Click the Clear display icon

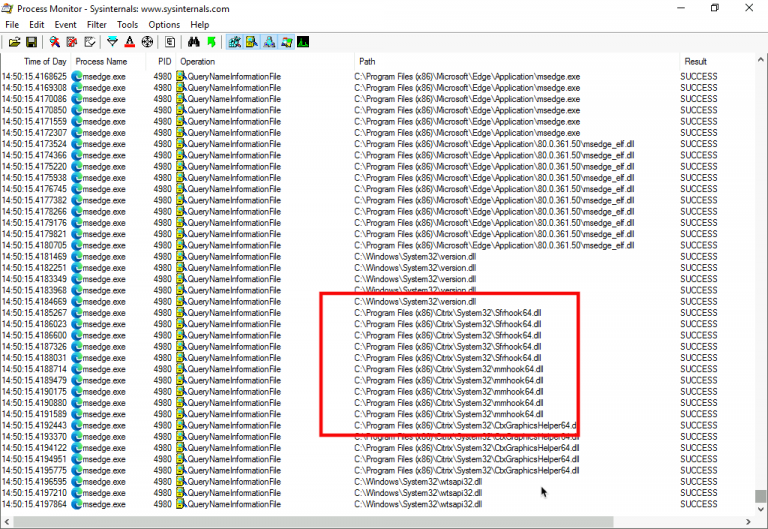pyautogui.click(x=89, y=42)
